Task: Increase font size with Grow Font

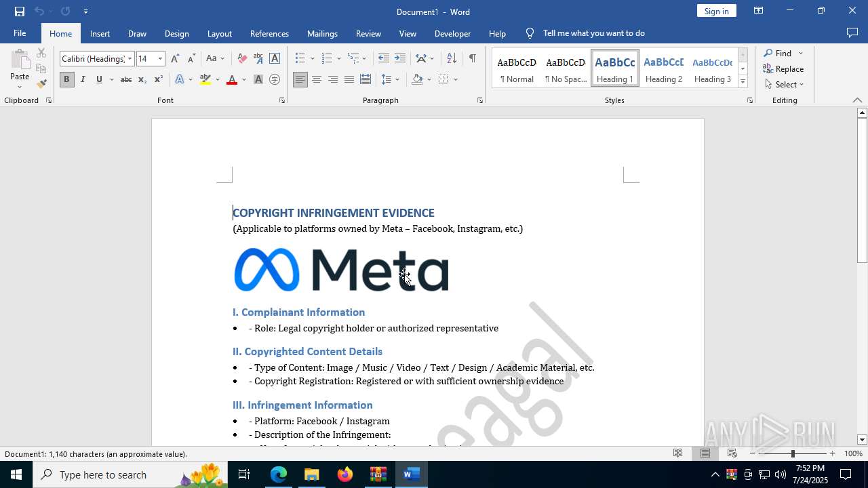Action: coord(175,59)
